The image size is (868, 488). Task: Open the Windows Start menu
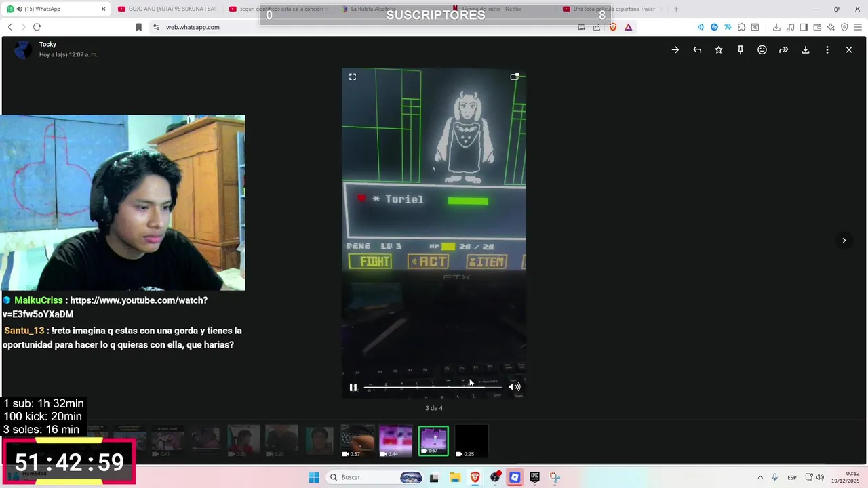[314, 477]
